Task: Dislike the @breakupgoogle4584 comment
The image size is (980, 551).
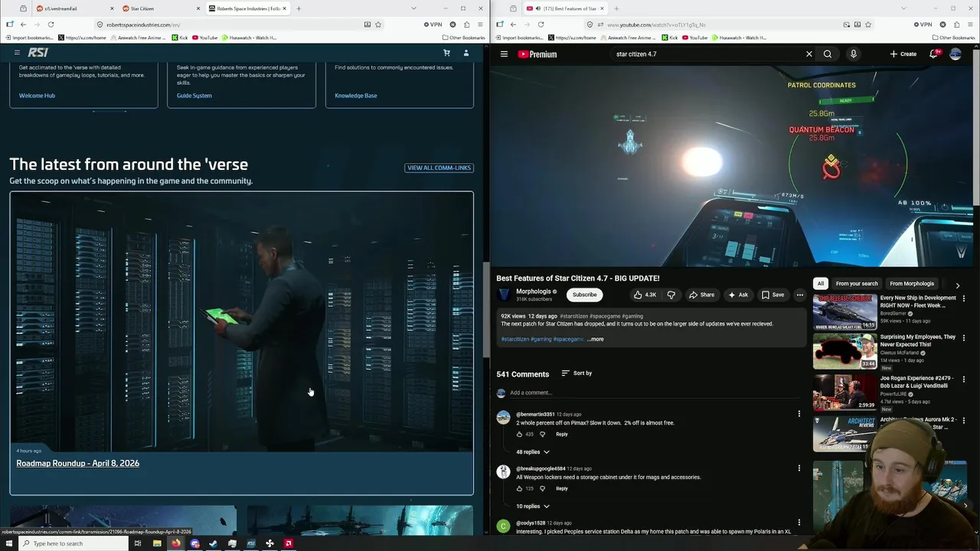Action: 542,488
